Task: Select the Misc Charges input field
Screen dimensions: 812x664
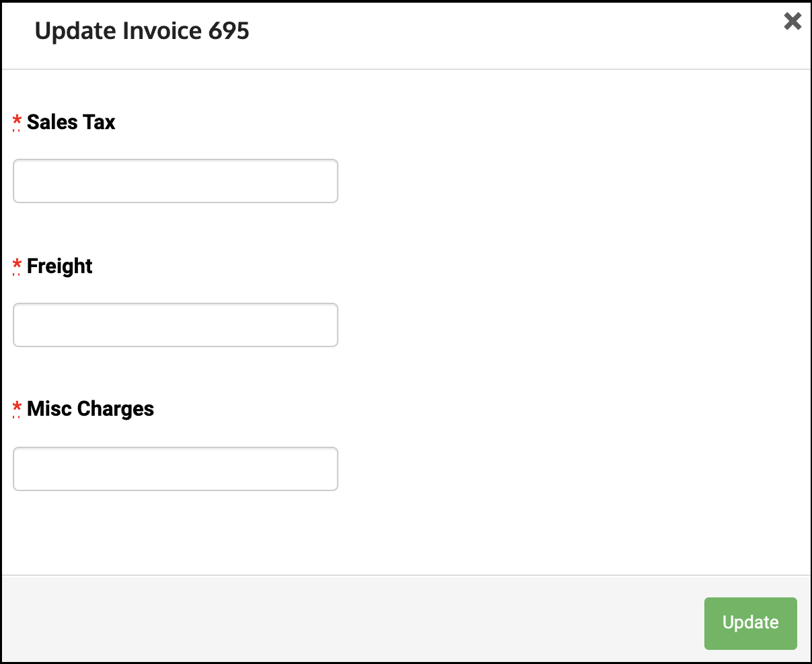Action: click(x=176, y=469)
